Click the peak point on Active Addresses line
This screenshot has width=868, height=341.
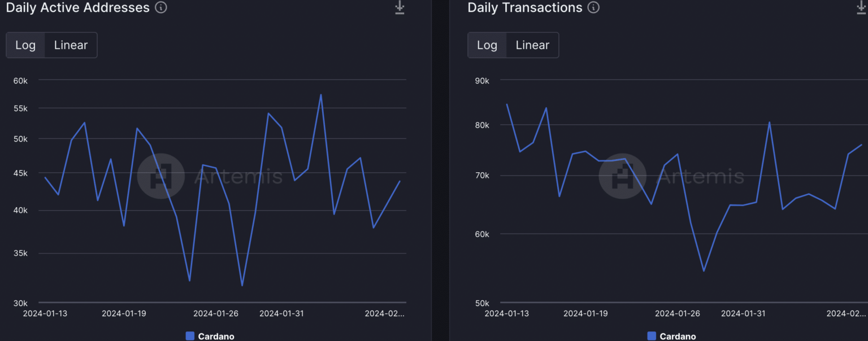pyautogui.click(x=321, y=95)
